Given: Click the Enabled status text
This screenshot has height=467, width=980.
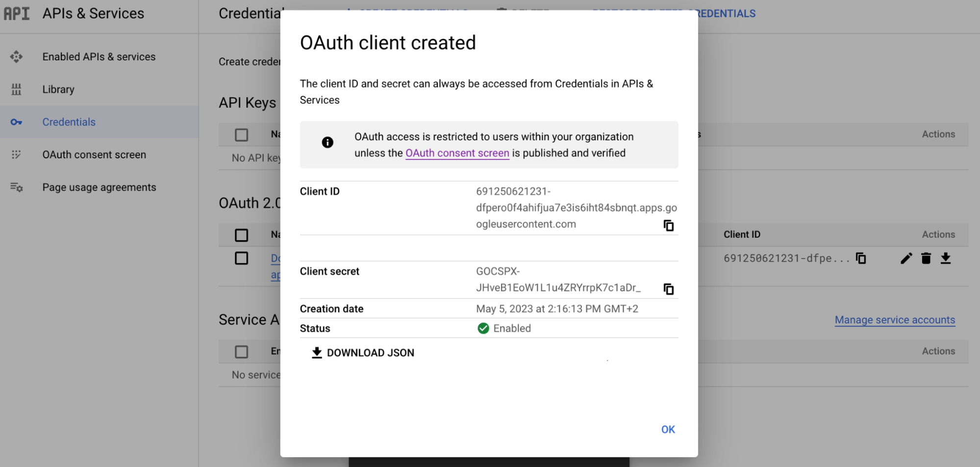Looking at the screenshot, I should click(x=512, y=328).
